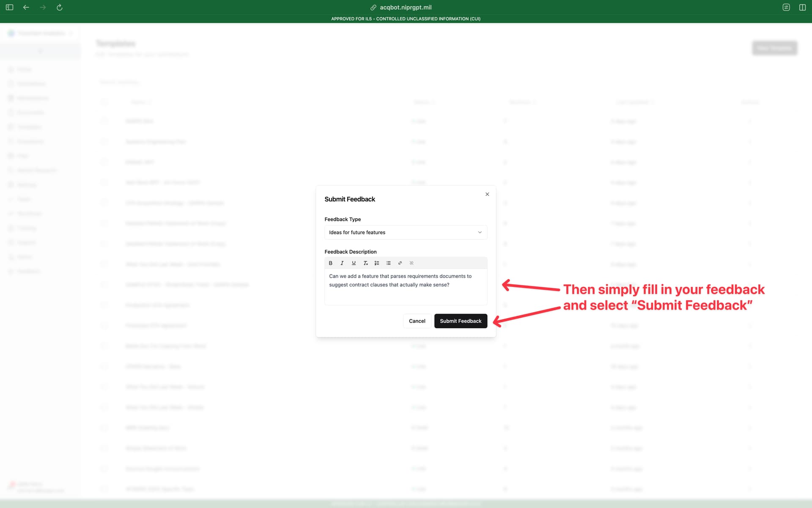Toggle bold formatting in feedback editor
Viewport: 812px width, 508px height.
(331, 263)
